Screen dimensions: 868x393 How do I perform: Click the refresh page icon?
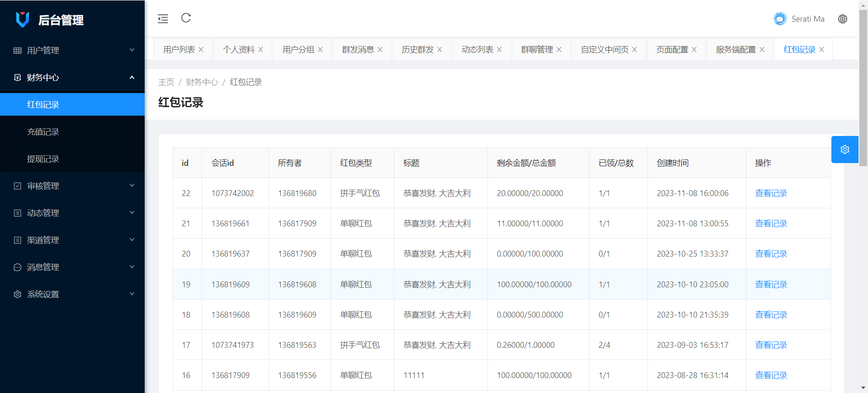[186, 18]
